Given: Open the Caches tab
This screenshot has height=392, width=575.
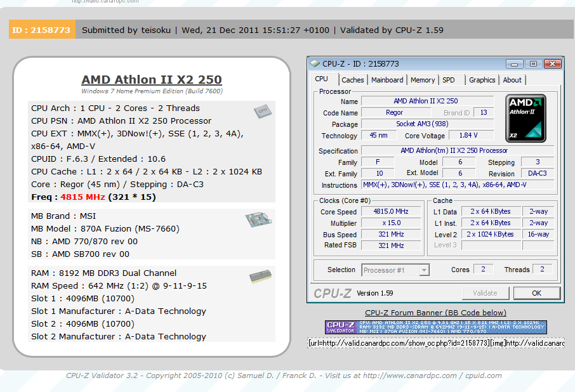Looking at the screenshot, I should point(353,80).
